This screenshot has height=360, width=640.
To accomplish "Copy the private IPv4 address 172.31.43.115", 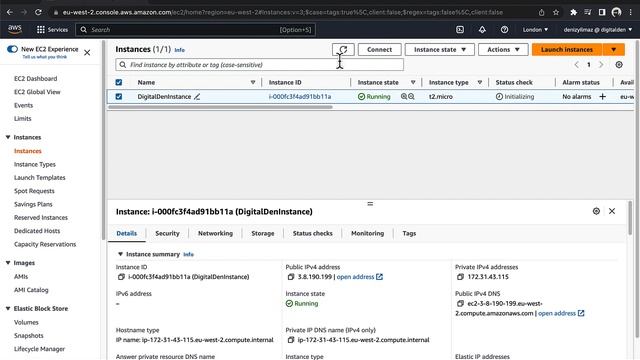I will (460, 277).
